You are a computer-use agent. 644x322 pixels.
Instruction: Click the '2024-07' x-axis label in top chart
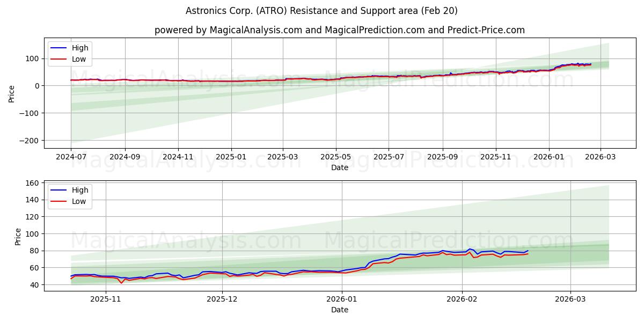click(x=71, y=158)
